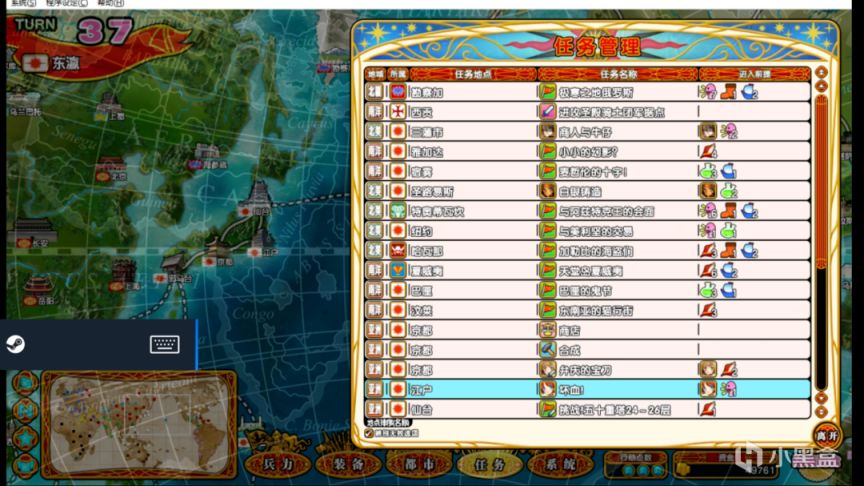Image resolution: width=864 pixels, height=486 pixels.
Task: Select the 夏威夷 天堂岛夏威夷 task row
Action: 587,270
